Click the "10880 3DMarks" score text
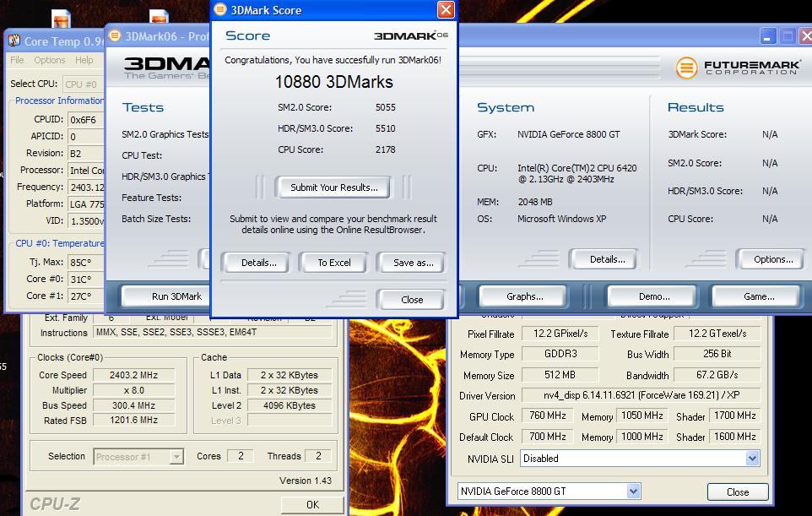The height and width of the screenshot is (516, 812). pos(334,82)
